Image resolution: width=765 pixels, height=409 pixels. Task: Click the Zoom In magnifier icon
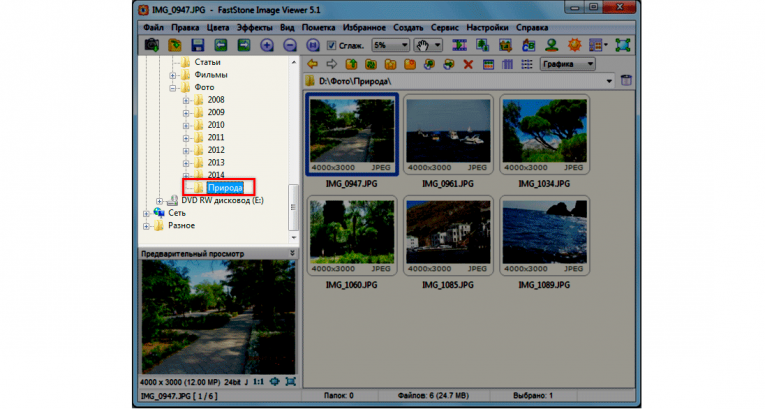(267, 45)
